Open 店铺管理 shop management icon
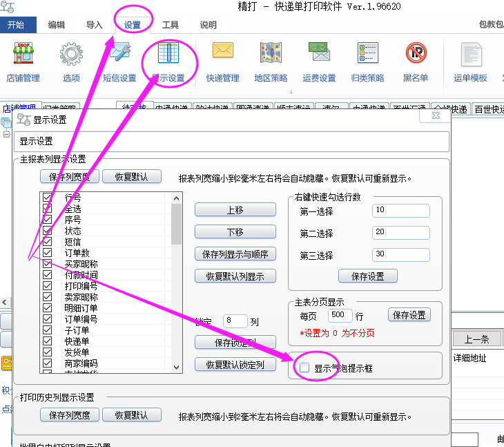Viewport: 504px width, 447px height. pyautogui.click(x=23, y=54)
